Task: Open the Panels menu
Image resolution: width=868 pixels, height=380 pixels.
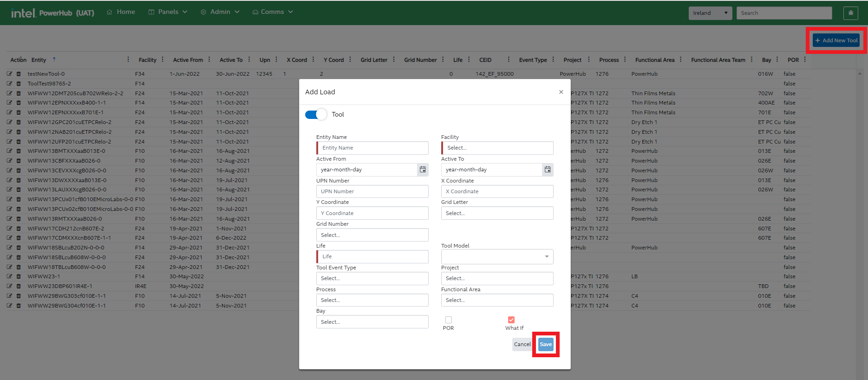Action: pos(168,12)
